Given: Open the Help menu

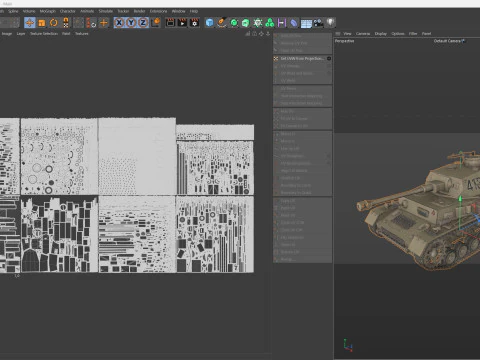Looking at the screenshot, I should (x=194, y=11).
